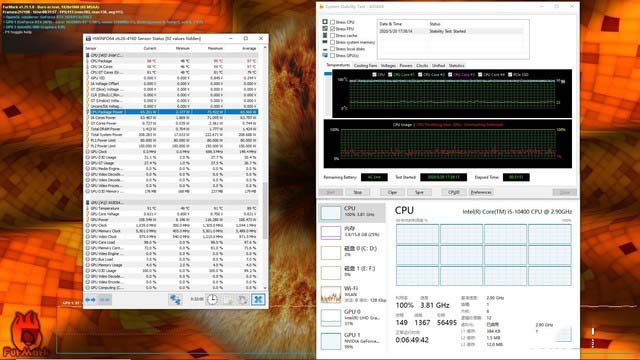Open the Temperatures tab in AIDA64
The image size is (640, 360).
[338, 65]
